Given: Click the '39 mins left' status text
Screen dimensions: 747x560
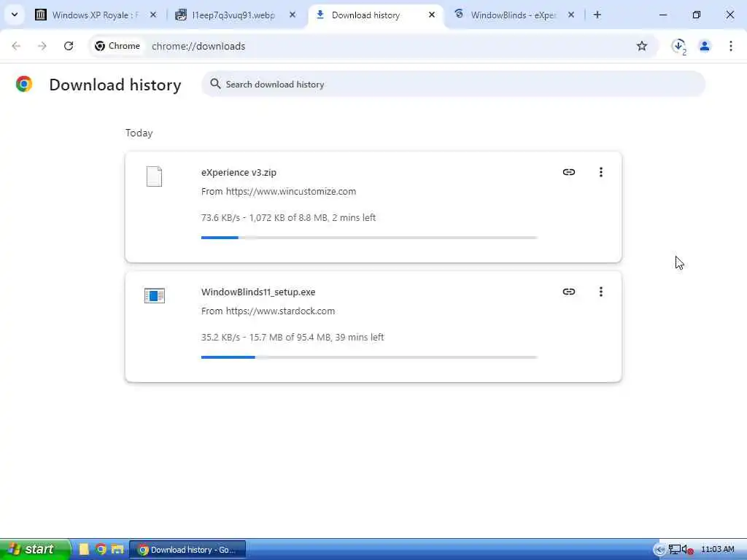Looking at the screenshot, I should (x=360, y=337).
